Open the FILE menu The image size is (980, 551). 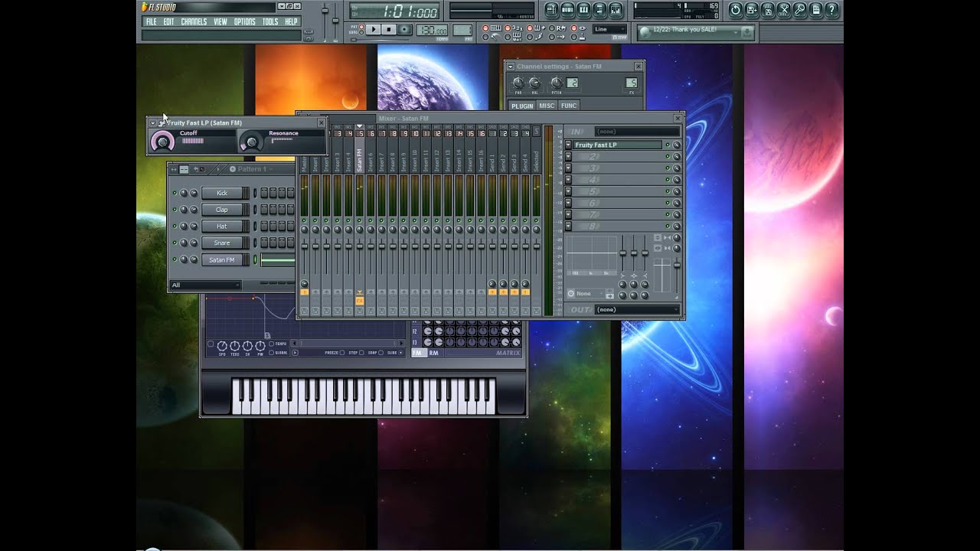point(152,21)
